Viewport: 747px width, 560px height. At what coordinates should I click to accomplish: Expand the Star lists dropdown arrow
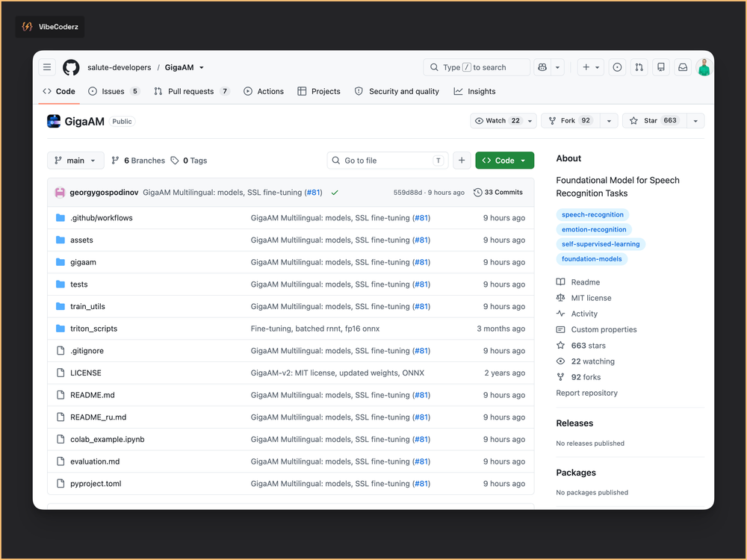coord(695,121)
